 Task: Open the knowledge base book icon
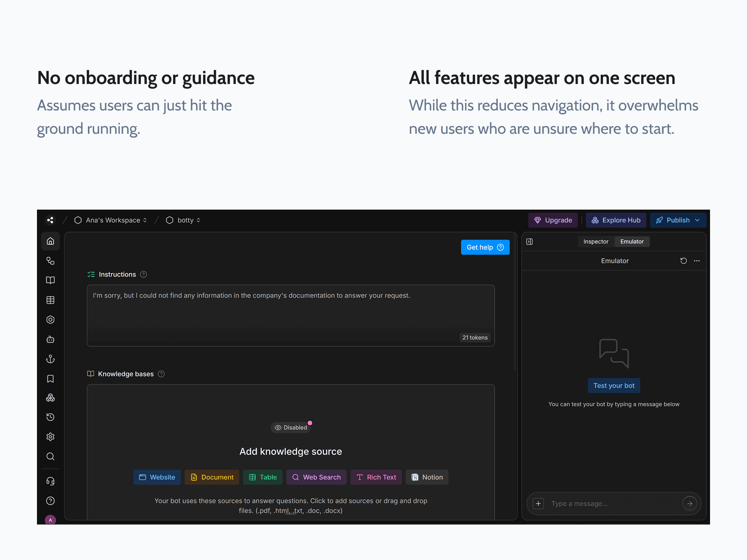[x=51, y=280]
